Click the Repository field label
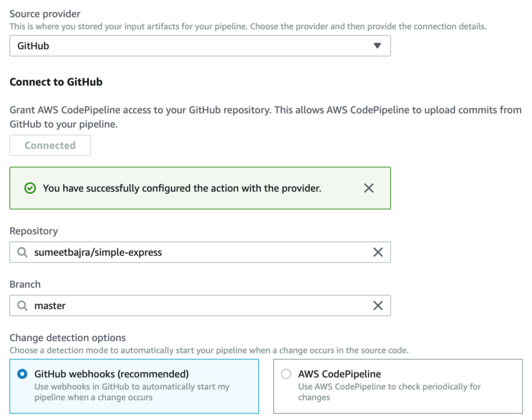This screenshot has height=420, width=532. [34, 231]
